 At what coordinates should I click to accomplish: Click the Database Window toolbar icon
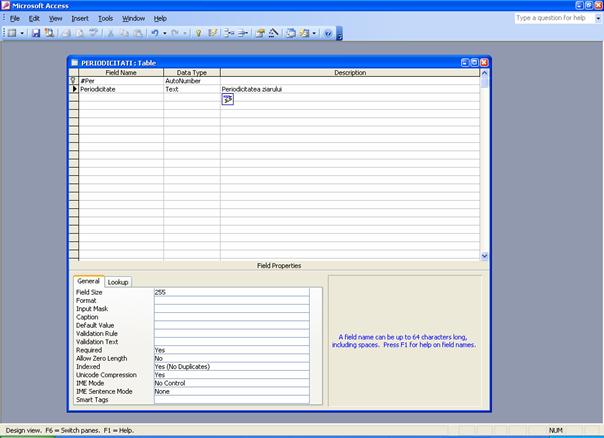click(290, 33)
